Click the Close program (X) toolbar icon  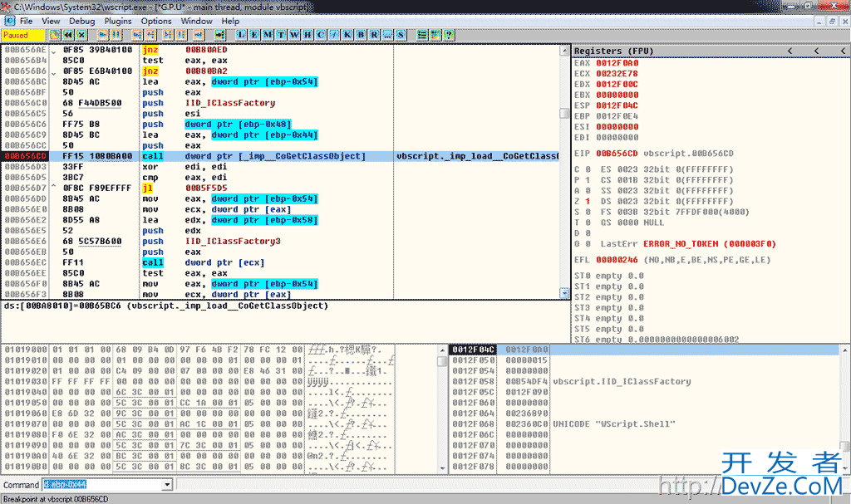pos(81,35)
